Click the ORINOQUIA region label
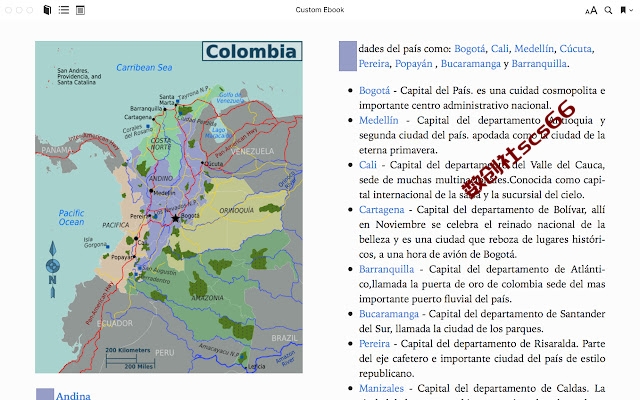 tap(237, 211)
